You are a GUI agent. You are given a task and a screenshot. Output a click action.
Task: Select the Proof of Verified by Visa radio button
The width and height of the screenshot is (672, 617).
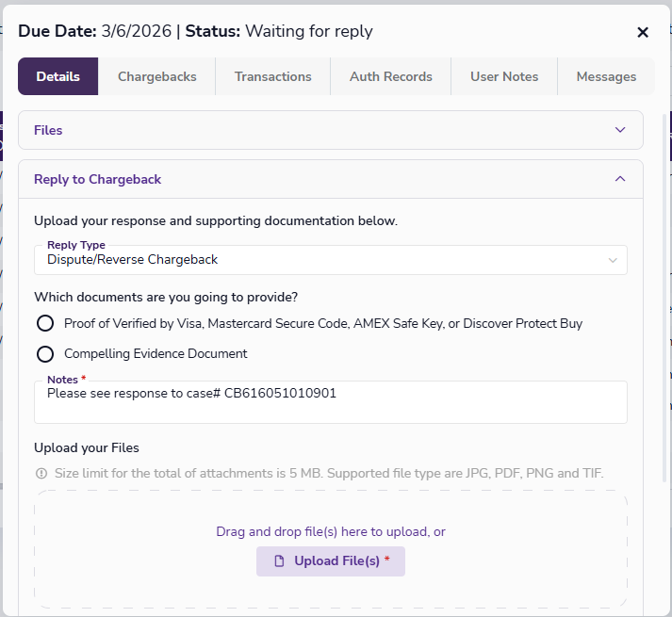click(44, 324)
